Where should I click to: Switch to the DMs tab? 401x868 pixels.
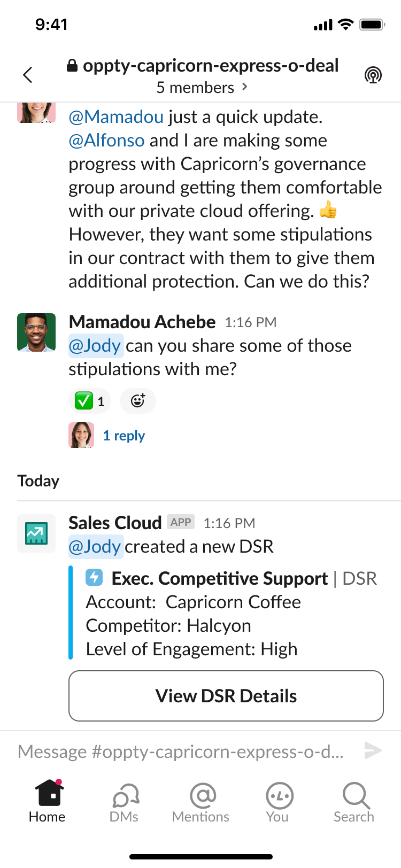(124, 801)
